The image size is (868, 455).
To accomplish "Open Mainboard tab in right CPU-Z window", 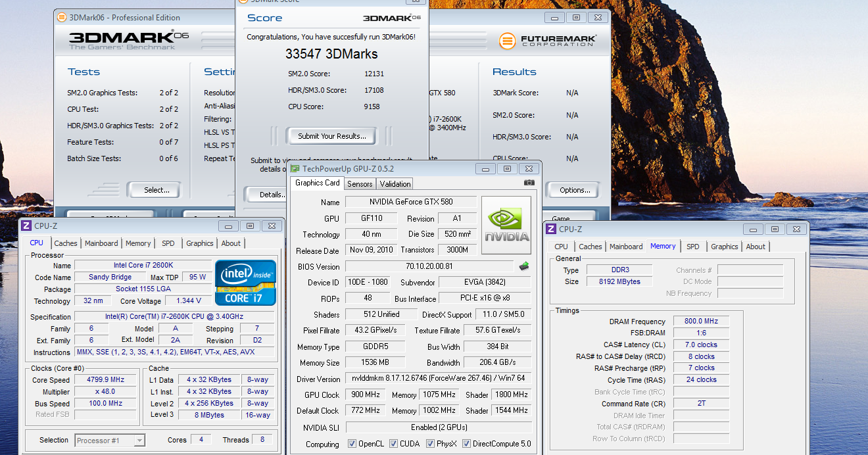I will click(x=626, y=247).
